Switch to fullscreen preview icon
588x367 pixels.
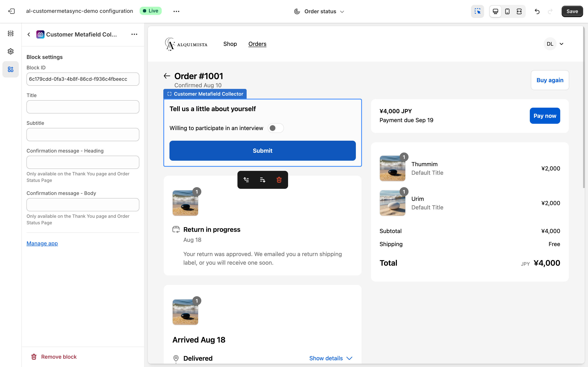pyautogui.click(x=519, y=11)
